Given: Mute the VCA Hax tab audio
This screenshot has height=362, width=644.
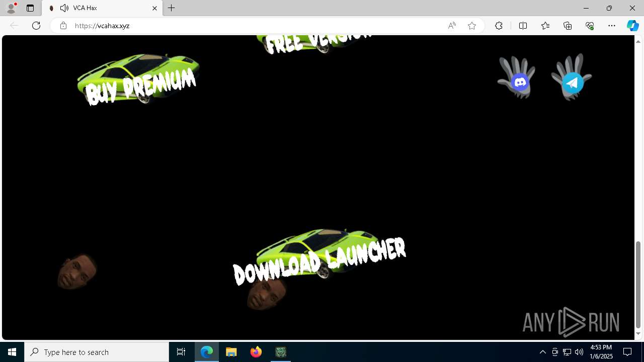Looking at the screenshot, I should 64,8.
